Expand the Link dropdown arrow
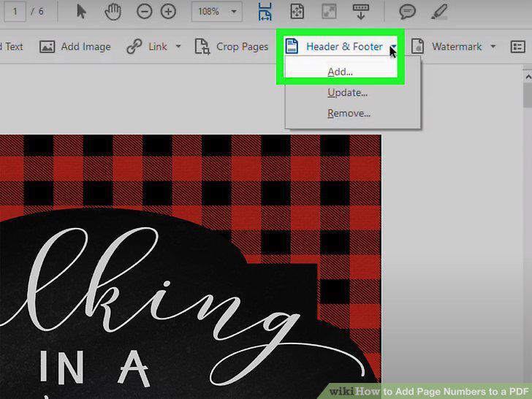 click(178, 46)
